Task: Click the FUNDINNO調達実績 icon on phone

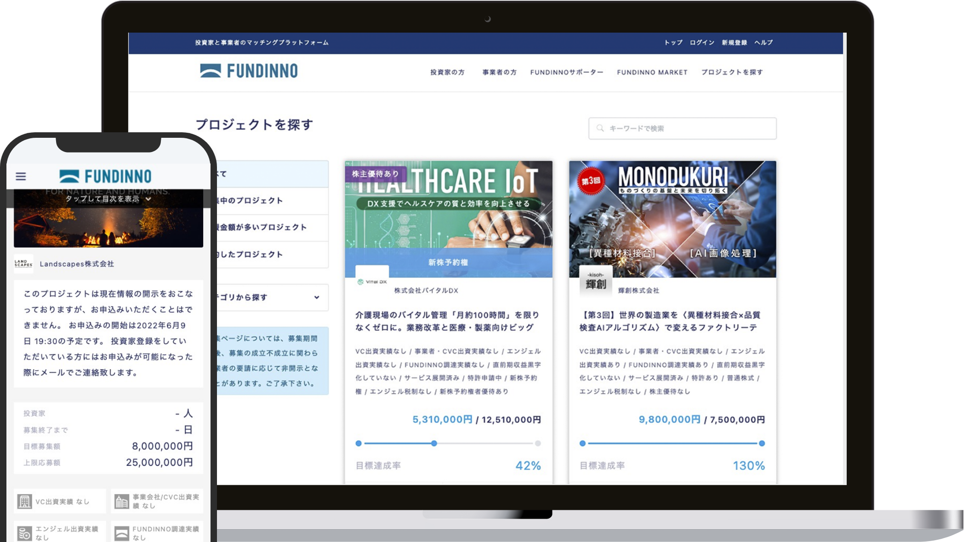Action: click(121, 533)
